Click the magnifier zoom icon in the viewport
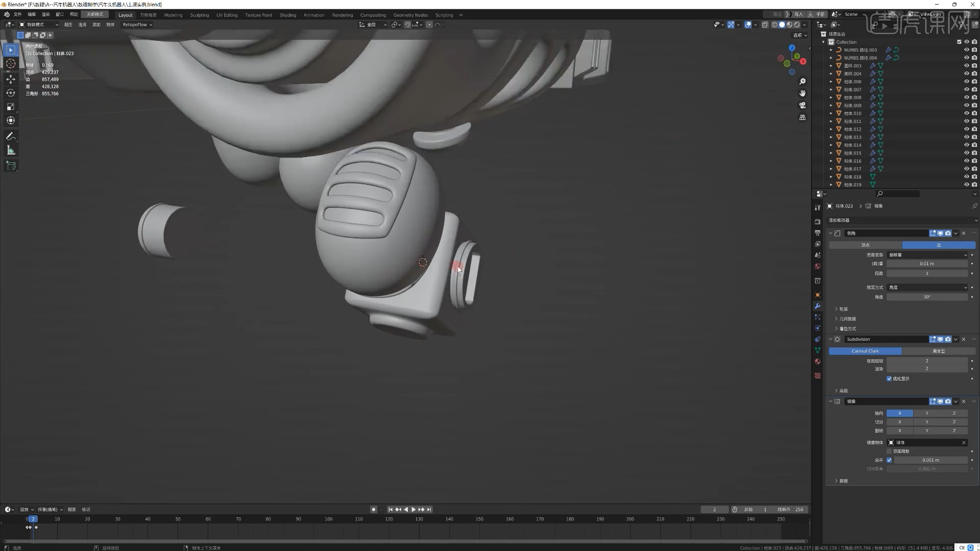This screenshot has width=980, height=551. 802,81
